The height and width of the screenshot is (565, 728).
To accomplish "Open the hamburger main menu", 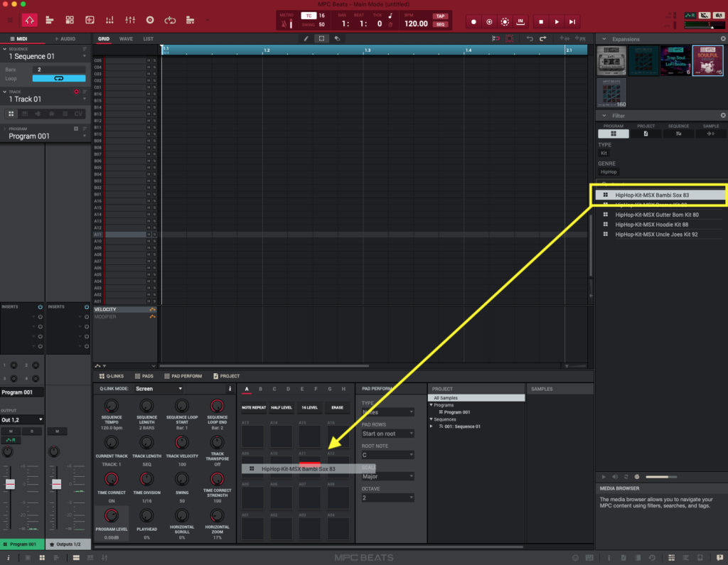I will (x=10, y=21).
